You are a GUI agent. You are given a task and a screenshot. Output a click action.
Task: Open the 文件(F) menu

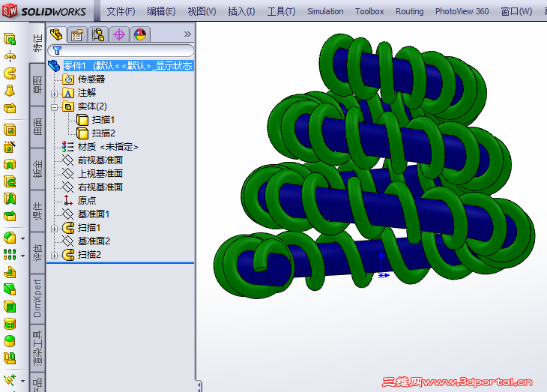121,11
